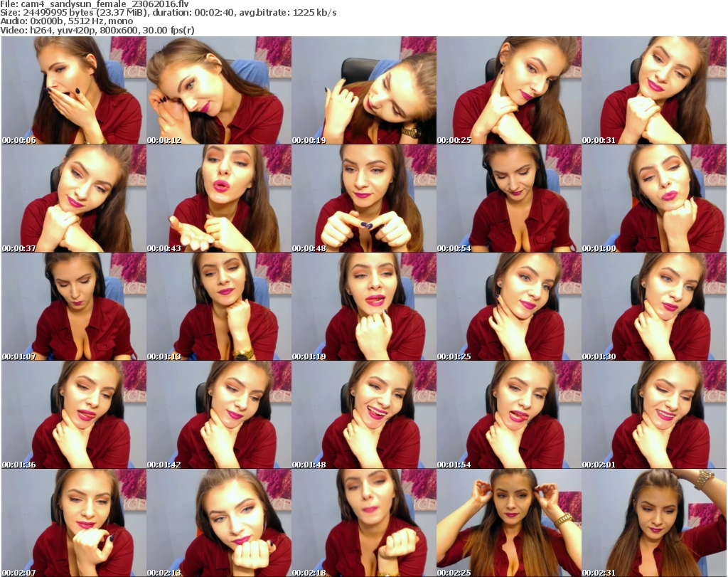Open the frame stamped 00:00:54
Screen dimensions: 728x577
tap(509, 198)
